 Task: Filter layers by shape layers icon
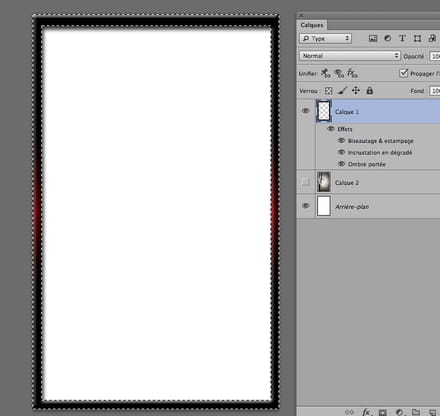point(417,38)
